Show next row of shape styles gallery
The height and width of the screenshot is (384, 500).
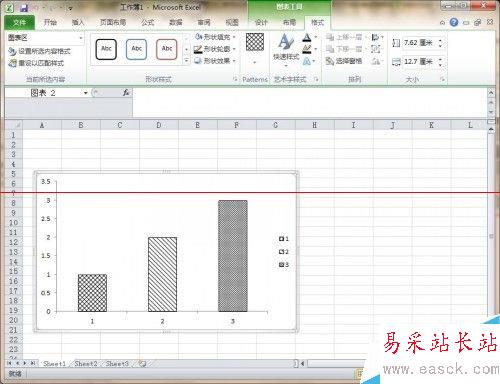tap(187, 50)
